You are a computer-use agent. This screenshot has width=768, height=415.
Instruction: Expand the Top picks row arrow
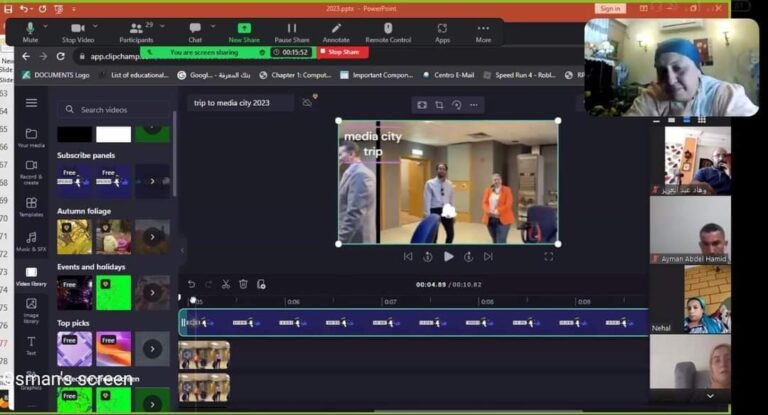(x=152, y=349)
